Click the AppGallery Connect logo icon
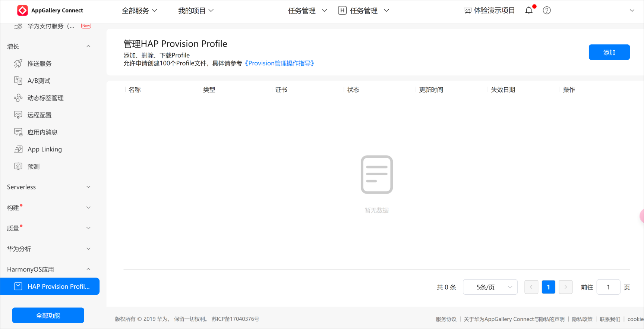This screenshot has height=329, width=644. point(22,10)
